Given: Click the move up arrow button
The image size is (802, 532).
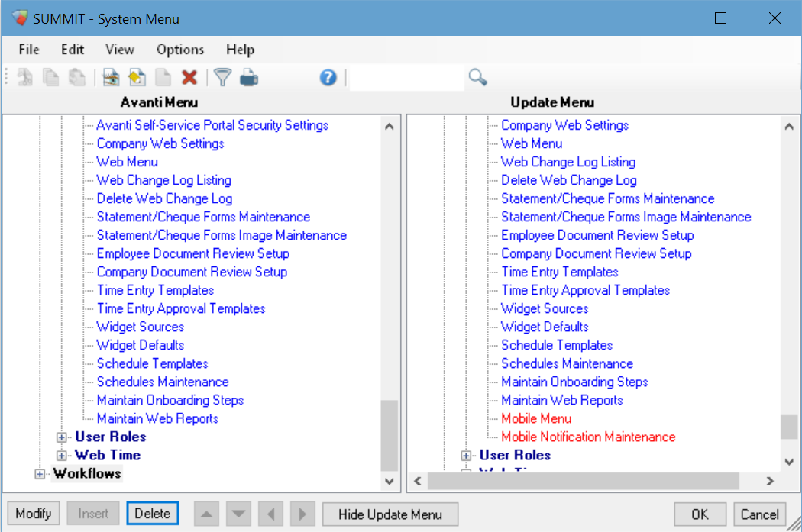Looking at the screenshot, I should click(207, 514).
